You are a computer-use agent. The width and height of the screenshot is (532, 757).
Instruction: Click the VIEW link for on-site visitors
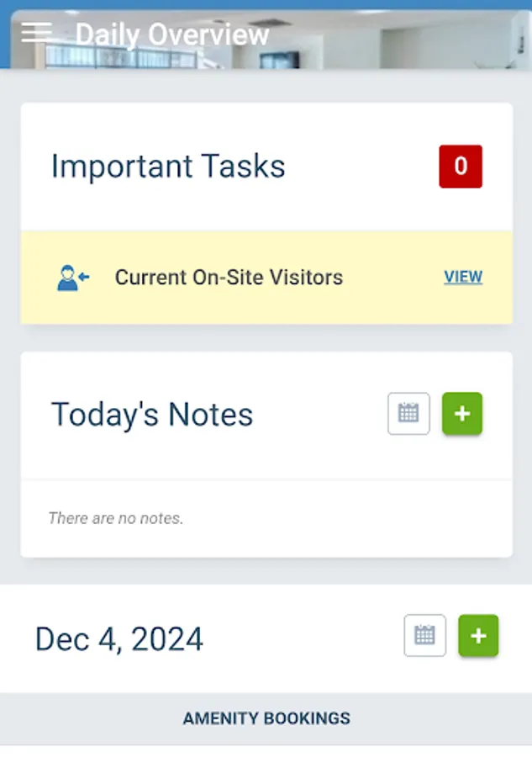[463, 278]
